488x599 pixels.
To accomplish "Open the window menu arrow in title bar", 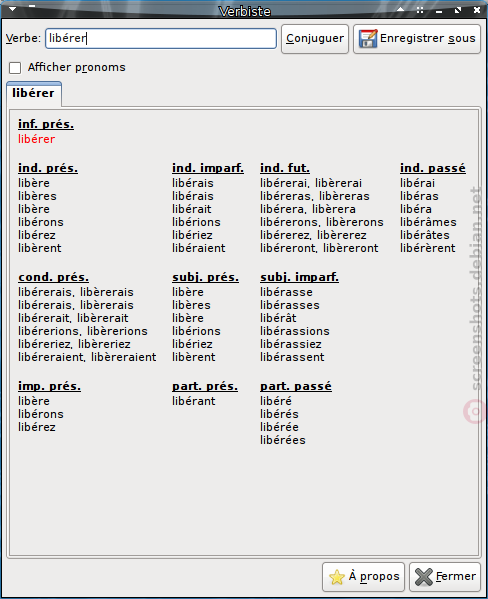I will tap(13, 9).
